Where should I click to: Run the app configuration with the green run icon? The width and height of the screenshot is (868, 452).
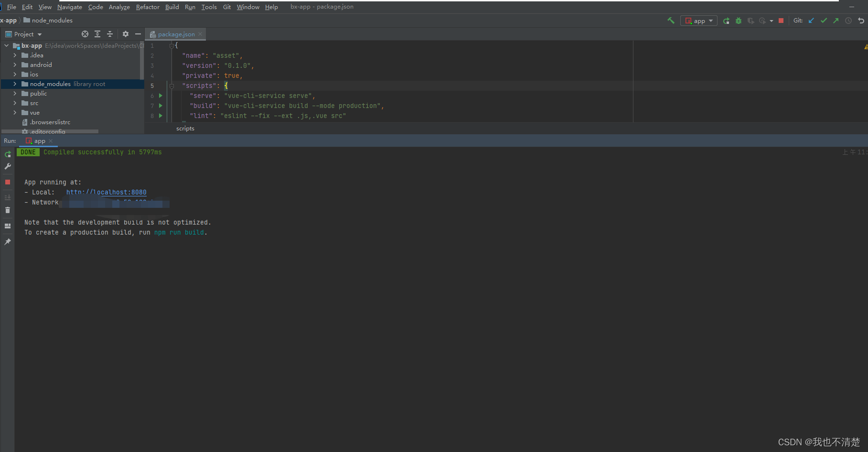pos(727,21)
